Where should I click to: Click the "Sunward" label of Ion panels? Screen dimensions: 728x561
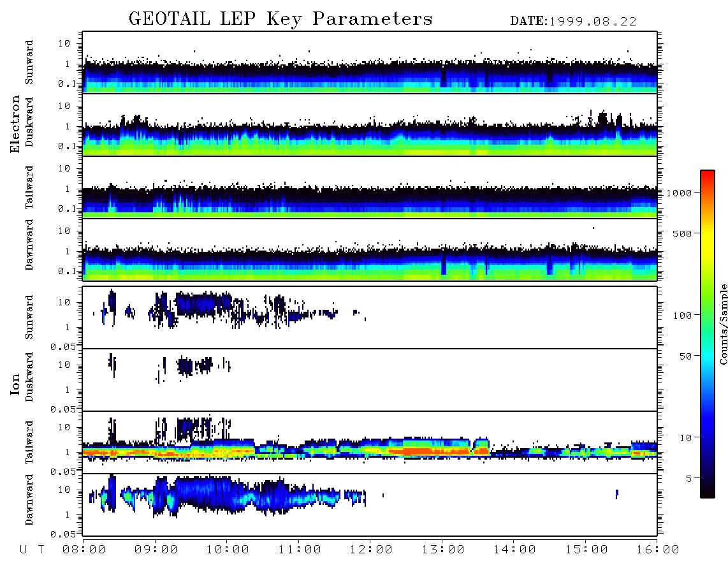(29, 317)
